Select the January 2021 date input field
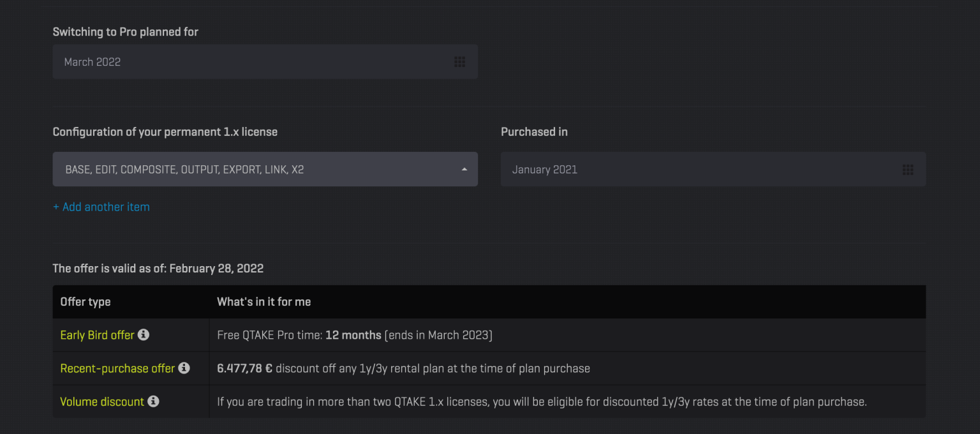 point(702,169)
